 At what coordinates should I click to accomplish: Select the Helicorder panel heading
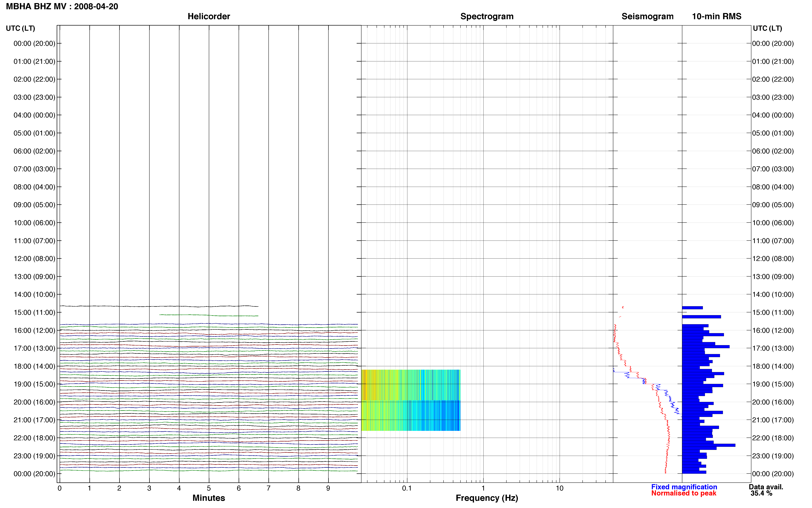point(208,16)
